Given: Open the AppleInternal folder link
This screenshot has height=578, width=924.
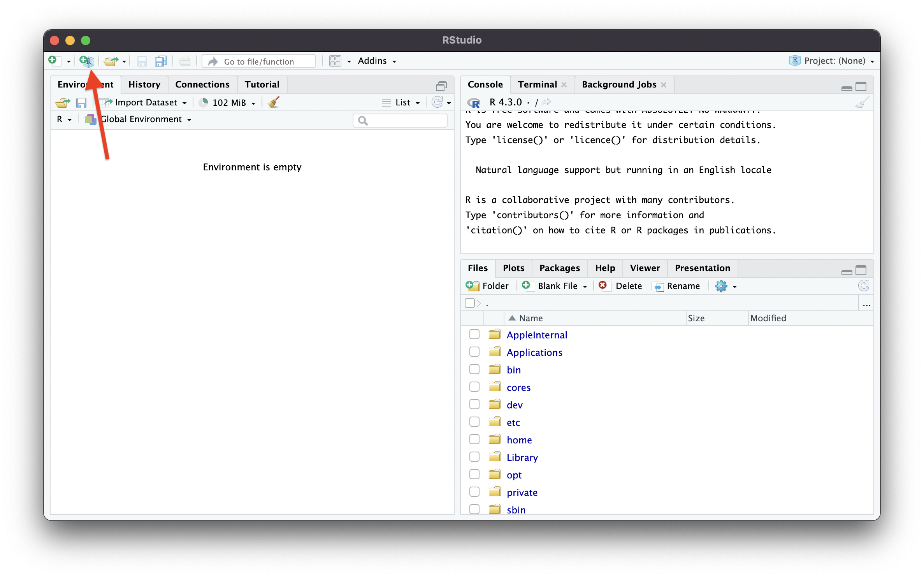Looking at the screenshot, I should coord(536,335).
